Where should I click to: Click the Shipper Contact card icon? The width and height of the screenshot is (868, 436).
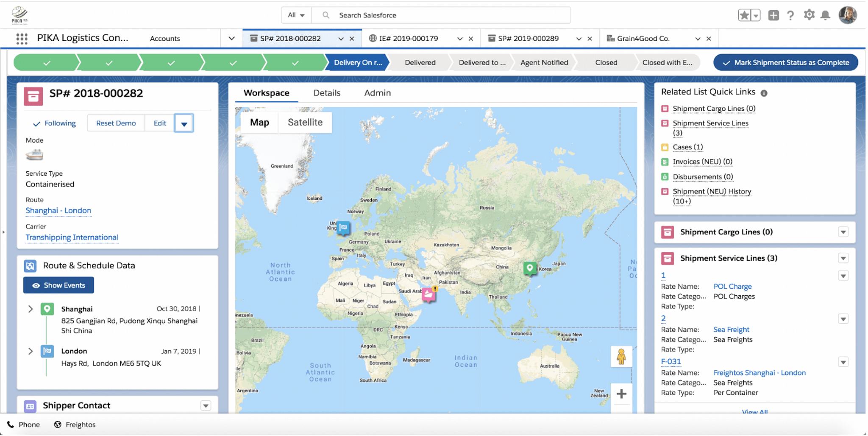tap(30, 406)
